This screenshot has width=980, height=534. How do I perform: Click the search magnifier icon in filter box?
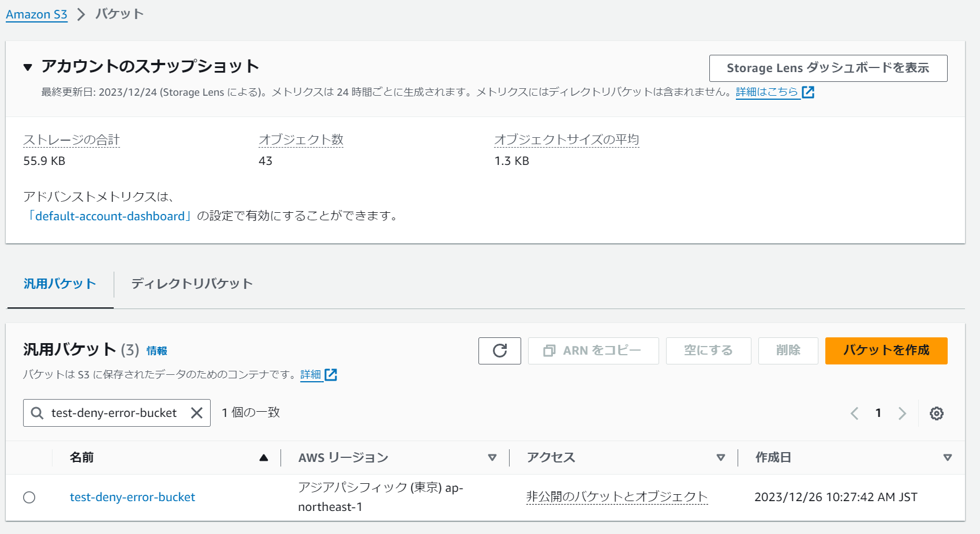pyautogui.click(x=37, y=413)
